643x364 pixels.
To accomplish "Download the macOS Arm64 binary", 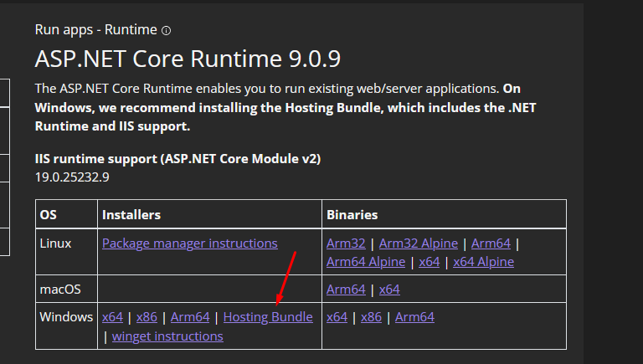I will [x=346, y=290].
